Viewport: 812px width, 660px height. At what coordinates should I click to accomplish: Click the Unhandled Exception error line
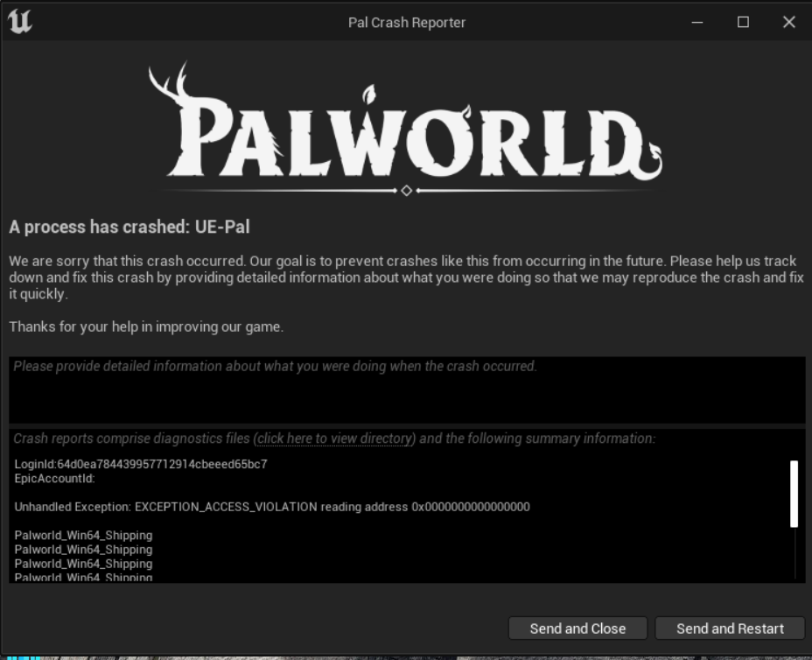(x=272, y=507)
